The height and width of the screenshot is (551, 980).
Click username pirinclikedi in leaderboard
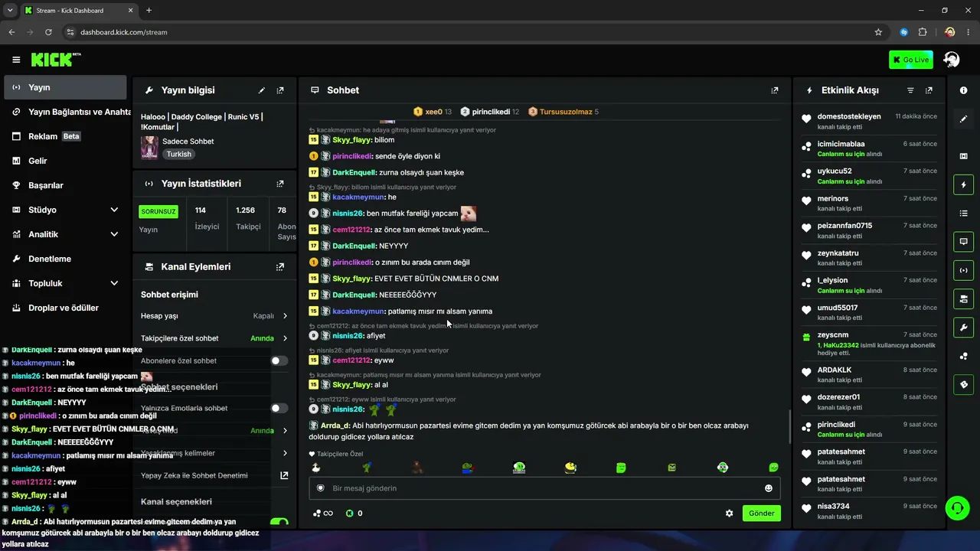[x=491, y=112]
